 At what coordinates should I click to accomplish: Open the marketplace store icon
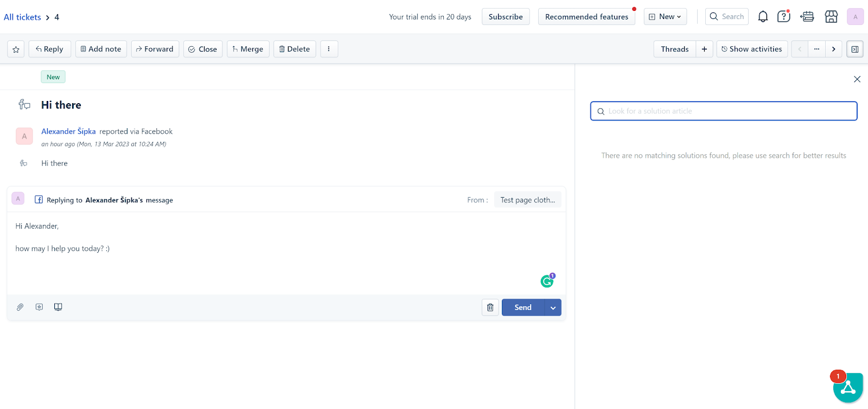coord(831,17)
